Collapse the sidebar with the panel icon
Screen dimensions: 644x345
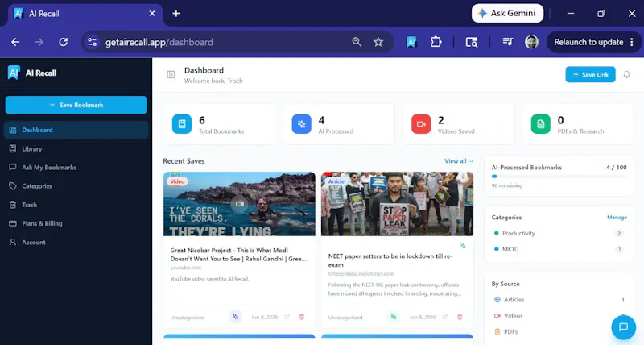click(x=171, y=74)
